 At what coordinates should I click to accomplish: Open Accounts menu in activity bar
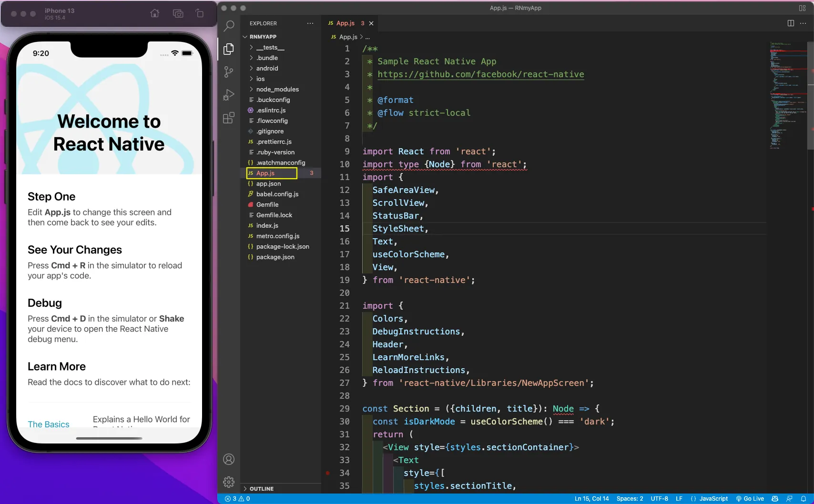point(229,459)
